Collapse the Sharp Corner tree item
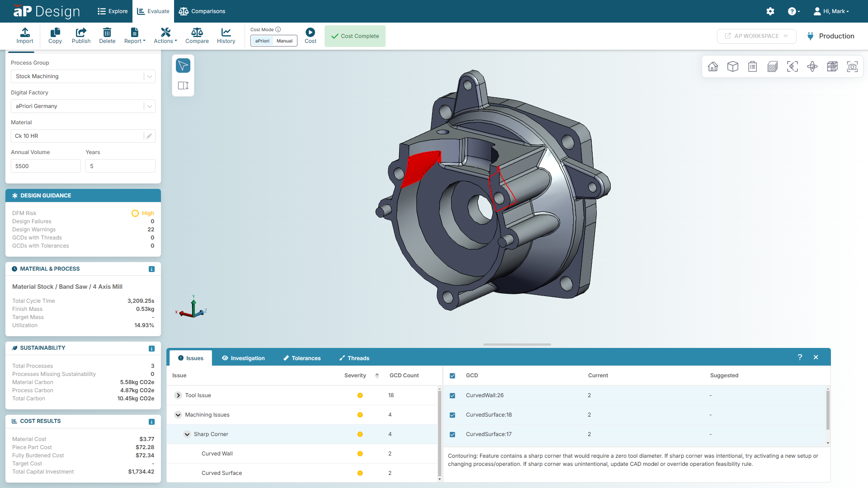 [187, 434]
